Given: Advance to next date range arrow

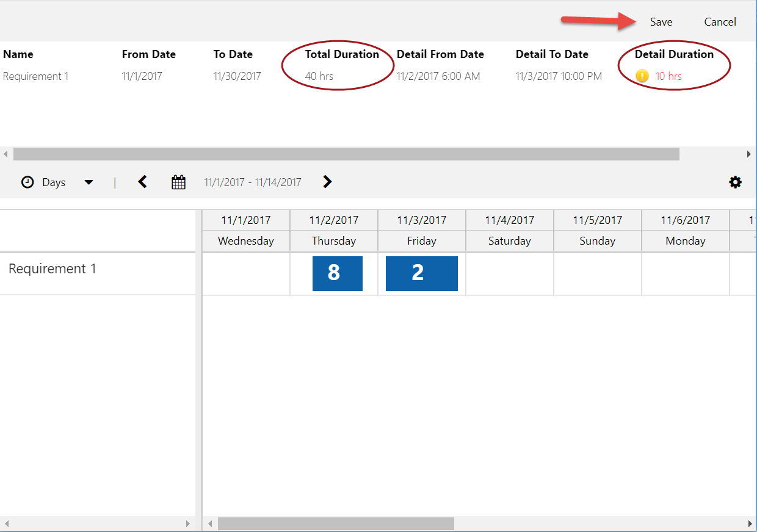Looking at the screenshot, I should (327, 182).
